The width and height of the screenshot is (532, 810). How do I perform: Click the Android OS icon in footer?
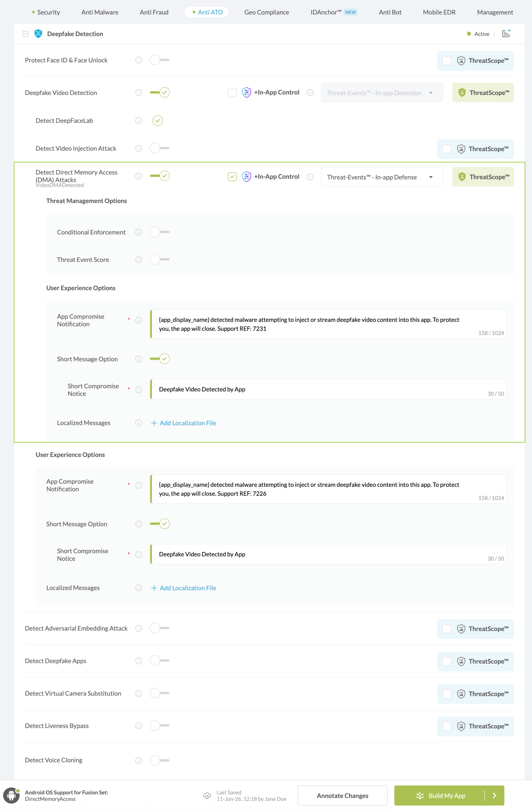tap(12, 795)
